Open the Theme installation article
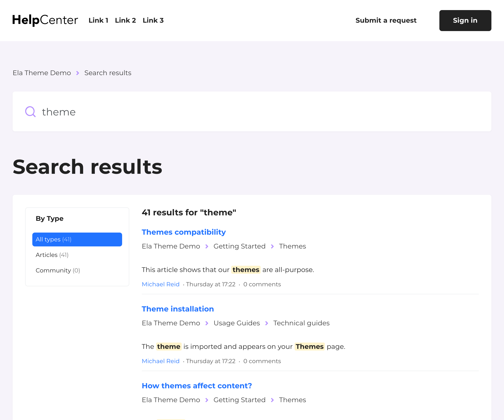This screenshot has width=504, height=420. point(178,309)
